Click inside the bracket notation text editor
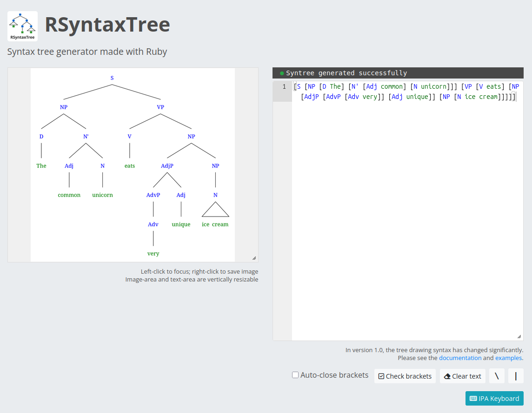This screenshot has height=413, width=532. tap(407, 209)
